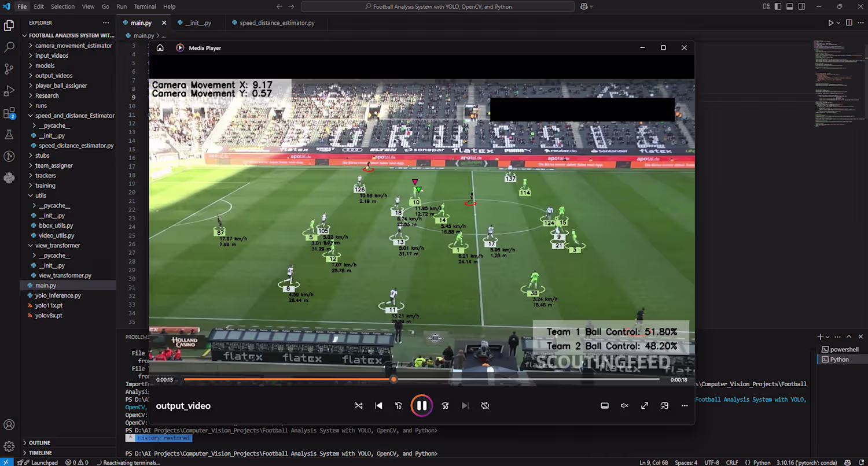868x466 pixels.
Task: Expand the TIMELINE section
Action: pyautogui.click(x=40, y=453)
